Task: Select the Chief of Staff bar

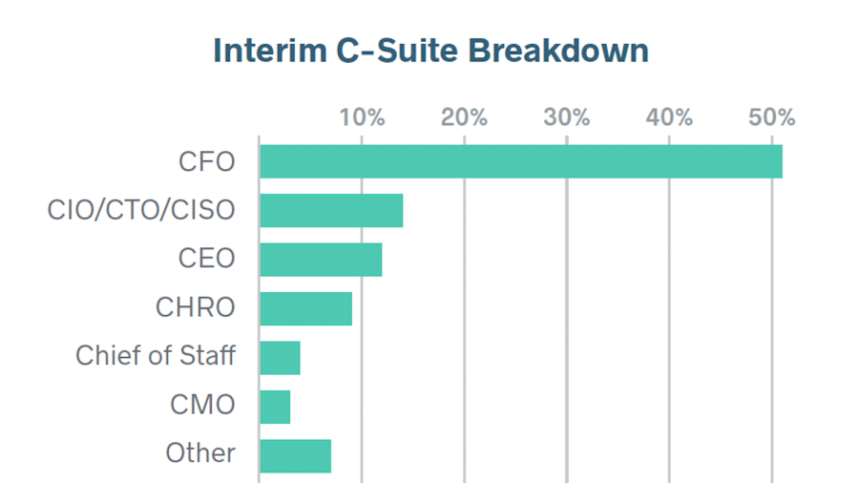Action: click(x=280, y=357)
